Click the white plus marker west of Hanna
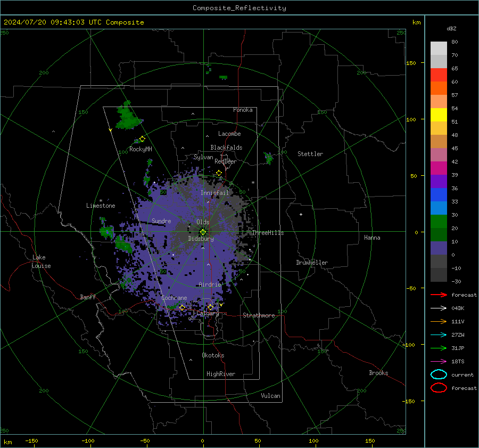The width and height of the screenshot is (479, 448). click(301, 214)
